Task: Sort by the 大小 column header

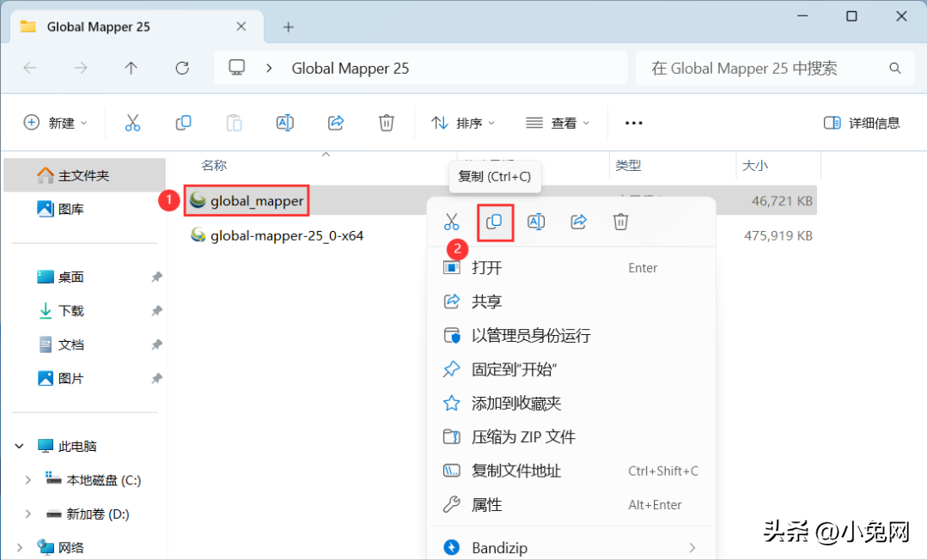Action: (755, 166)
